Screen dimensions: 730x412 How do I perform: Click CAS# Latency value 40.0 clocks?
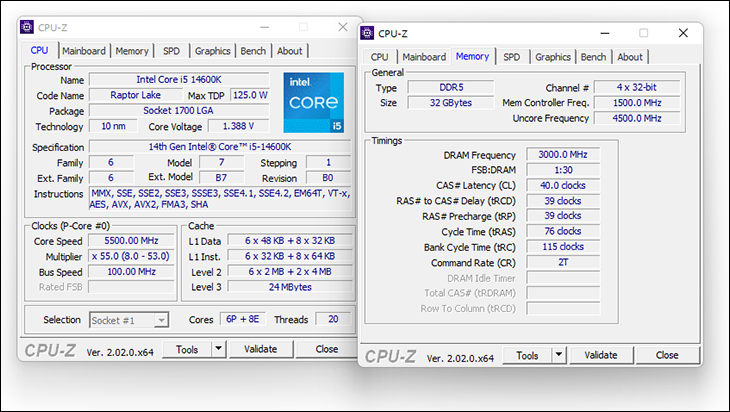pyautogui.click(x=563, y=185)
